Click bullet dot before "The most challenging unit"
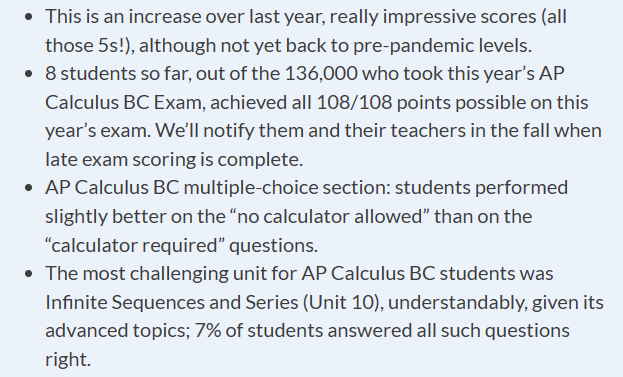The width and height of the screenshot is (623, 377). click(28, 274)
